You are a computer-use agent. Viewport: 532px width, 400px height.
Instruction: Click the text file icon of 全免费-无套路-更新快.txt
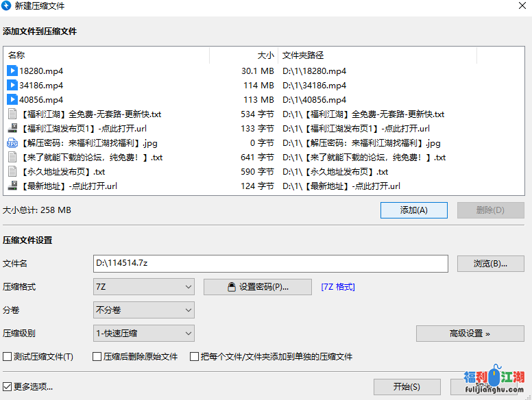point(12,114)
